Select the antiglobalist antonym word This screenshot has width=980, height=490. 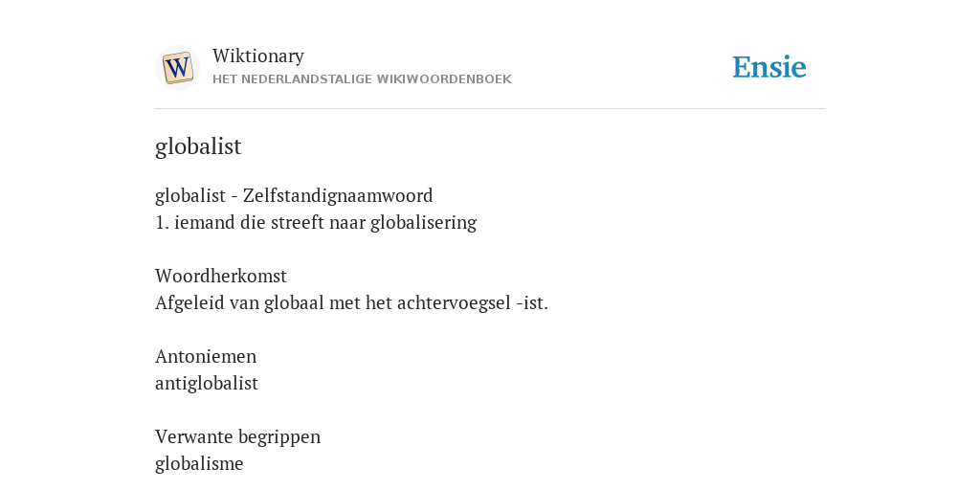pyautogui.click(x=207, y=383)
